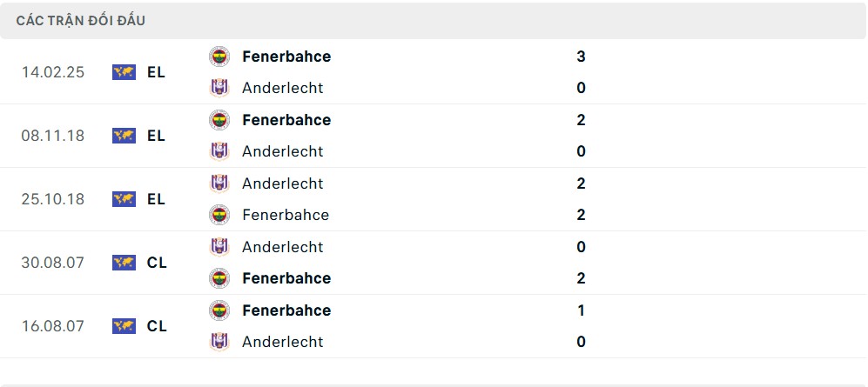
Task: Open Fenerbahce team in 25.10.18 match
Action: point(286,215)
